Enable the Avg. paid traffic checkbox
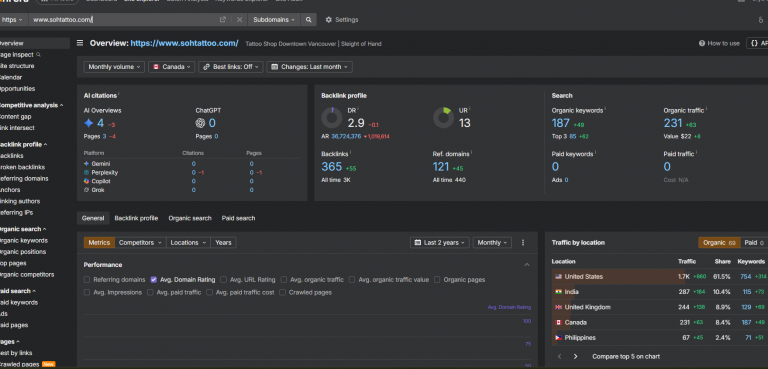Screen dimensions: 768x369 [150, 293]
